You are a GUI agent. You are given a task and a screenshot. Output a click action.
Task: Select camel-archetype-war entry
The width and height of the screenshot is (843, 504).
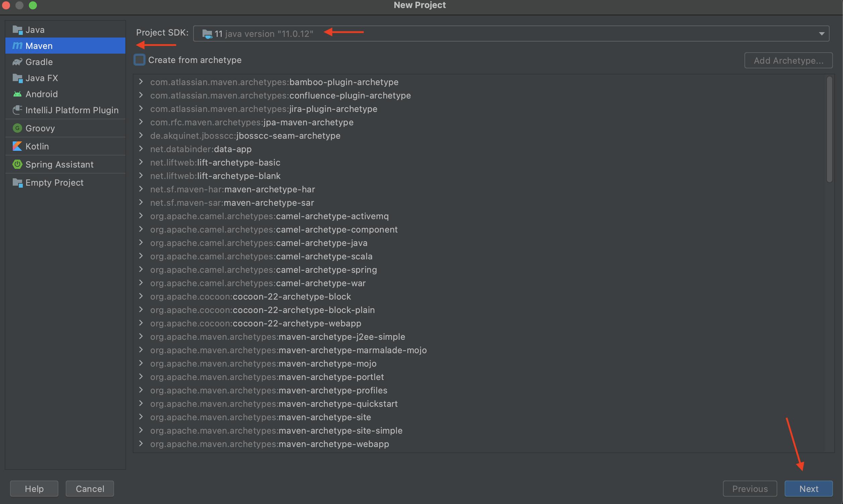(258, 283)
